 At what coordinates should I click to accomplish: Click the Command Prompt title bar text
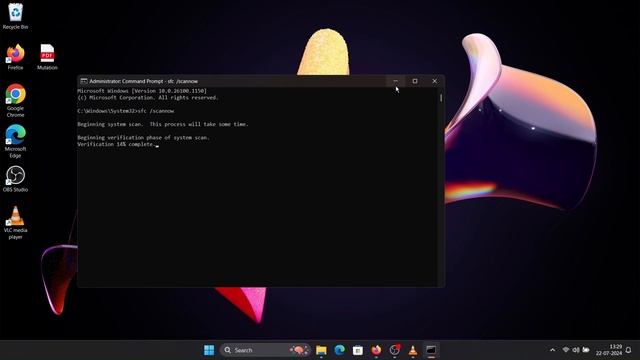coord(144,81)
